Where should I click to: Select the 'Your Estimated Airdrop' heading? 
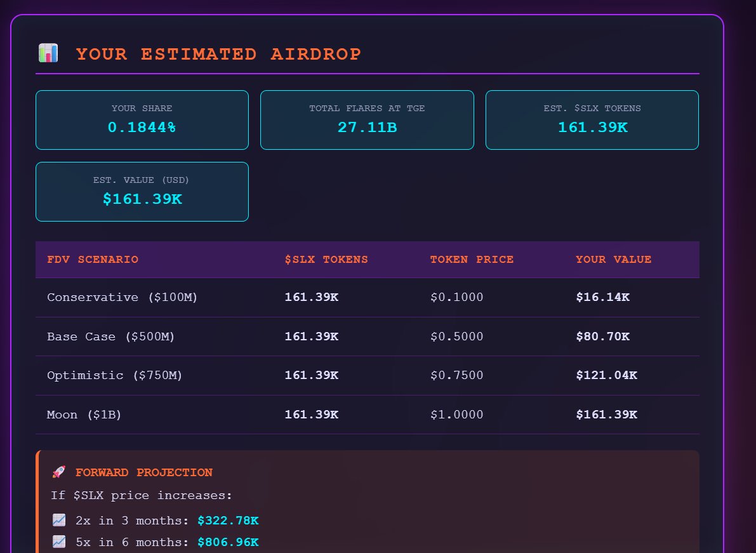(x=218, y=54)
